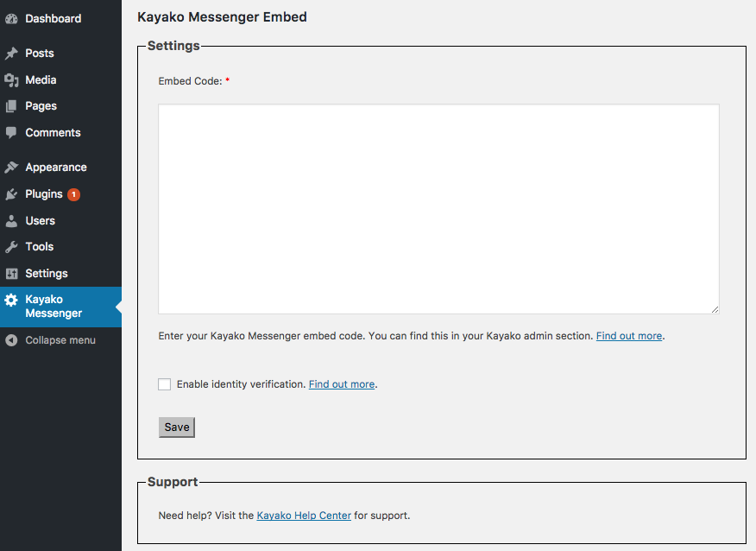Click inside the Embed Code text area
The image size is (756, 551).
pyautogui.click(x=438, y=209)
